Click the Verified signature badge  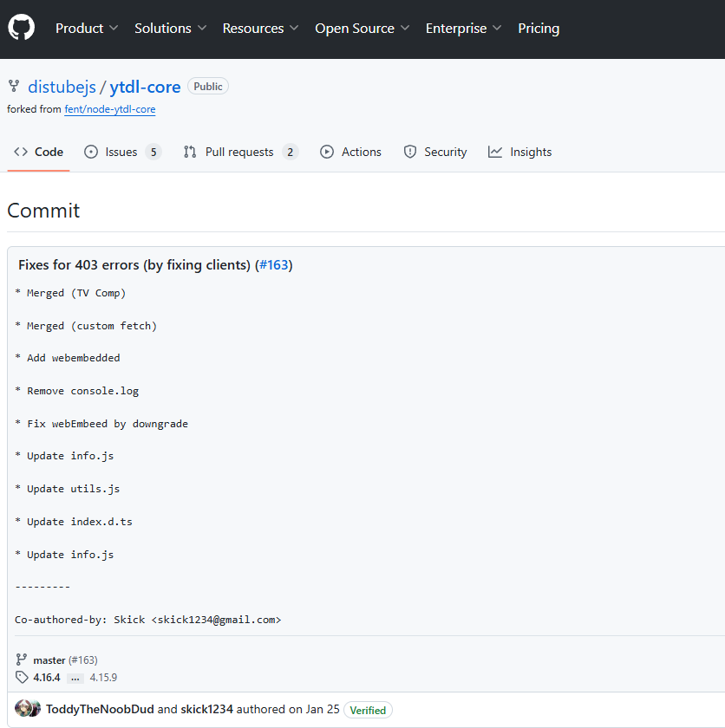368,710
